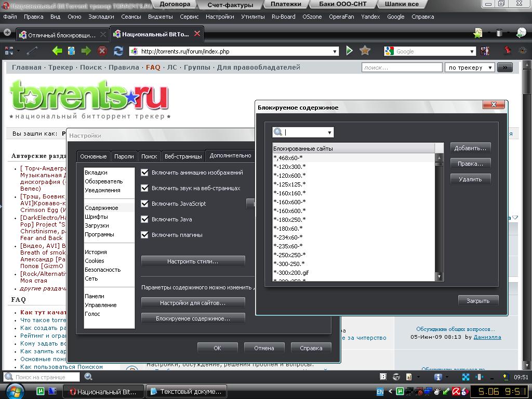This screenshot has height=399, width=532.
Task: Click the torrents.ru поиск… input field
Action: [402, 68]
